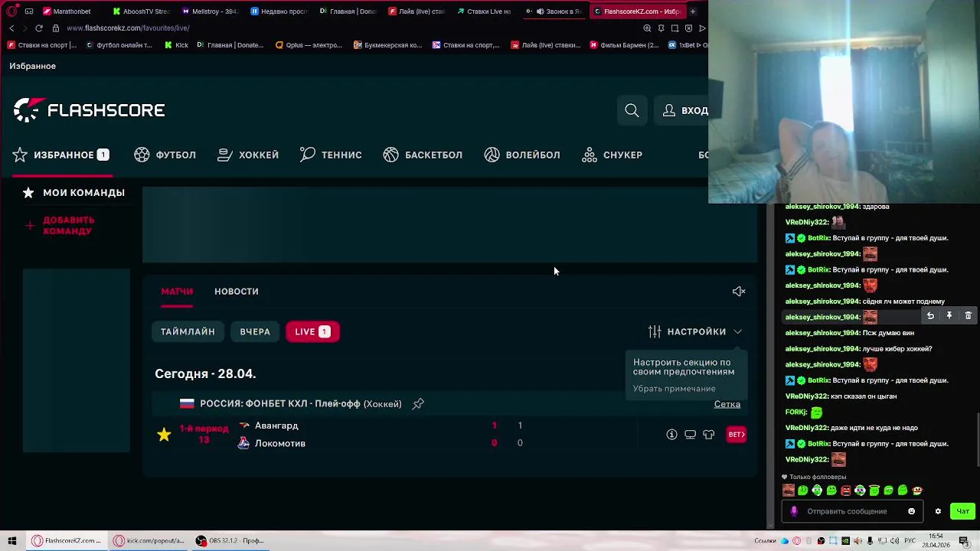
Task: Pin highlighted chat message
Action: click(949, 316)
